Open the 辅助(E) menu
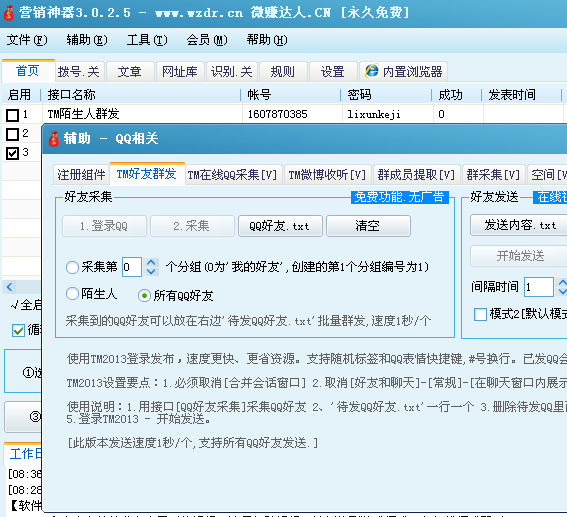This screenshot has width=567, height=517. 87,40
